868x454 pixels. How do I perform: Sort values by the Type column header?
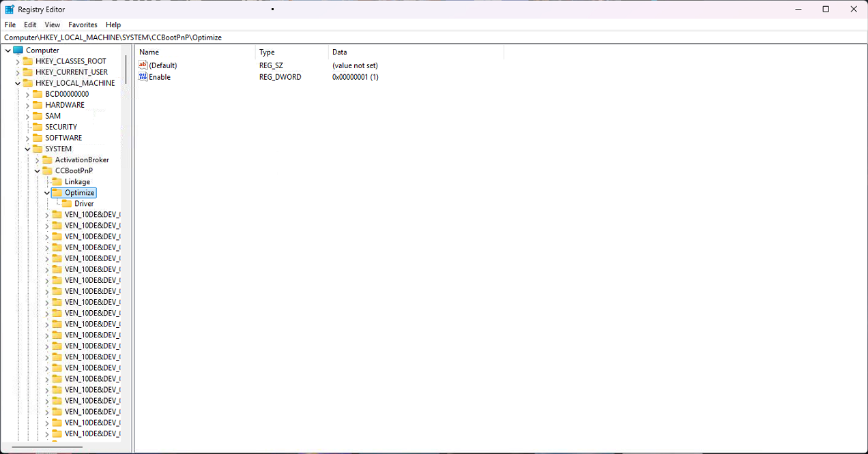coord(267,52)
